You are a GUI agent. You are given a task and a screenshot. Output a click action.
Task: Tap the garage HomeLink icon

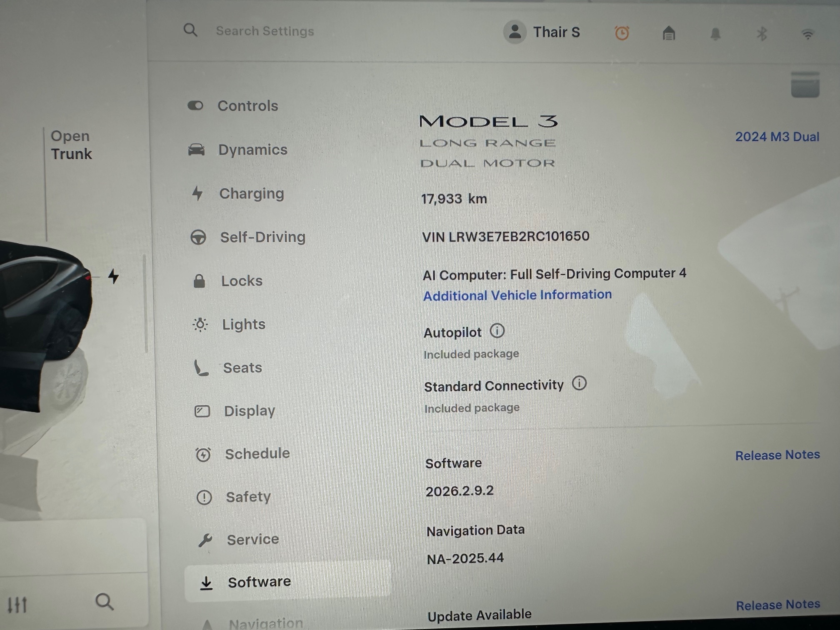pos(669,33)
